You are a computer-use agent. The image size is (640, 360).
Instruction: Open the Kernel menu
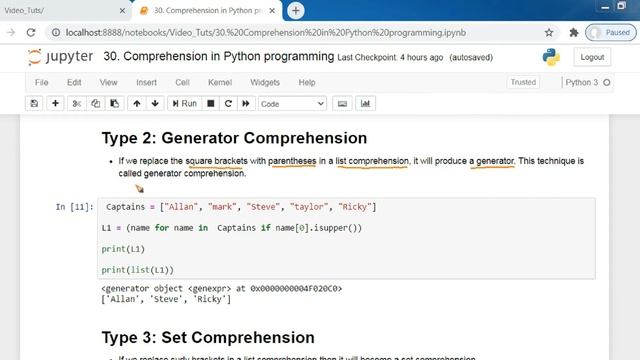coord(220,82)
